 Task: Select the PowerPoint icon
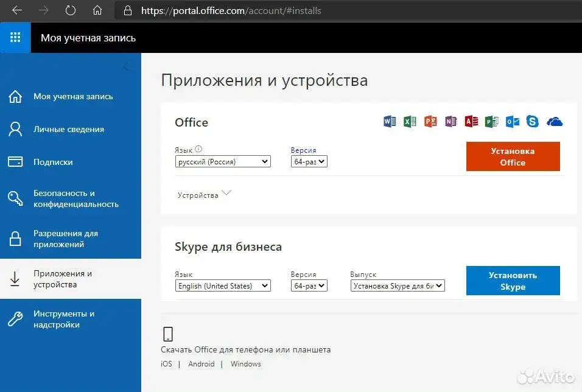pos(430,121)
